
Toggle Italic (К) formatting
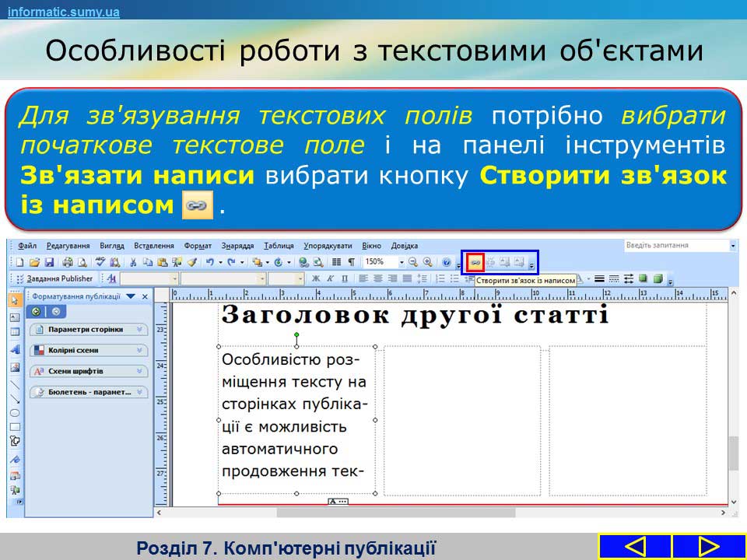(x=330, y=278)
